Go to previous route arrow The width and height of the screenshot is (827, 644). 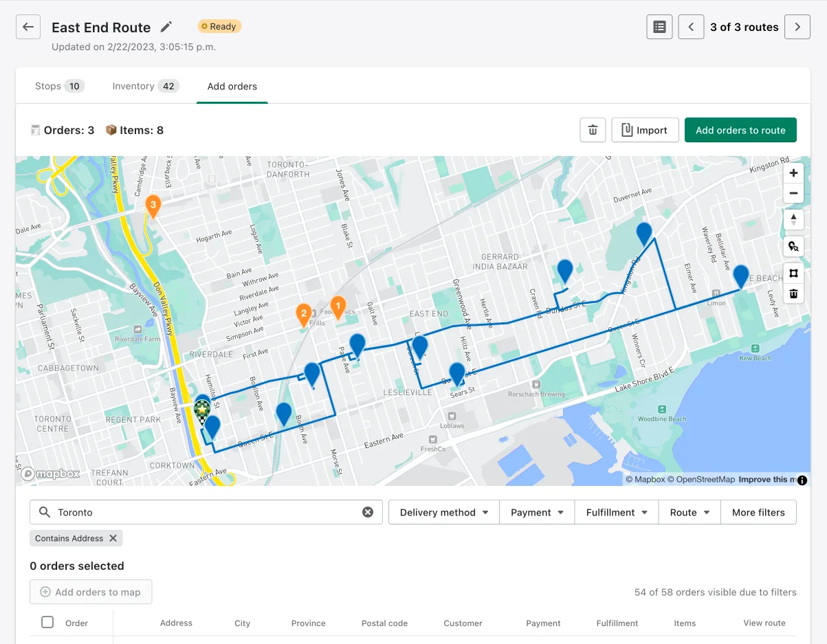[x=691, y=27]
